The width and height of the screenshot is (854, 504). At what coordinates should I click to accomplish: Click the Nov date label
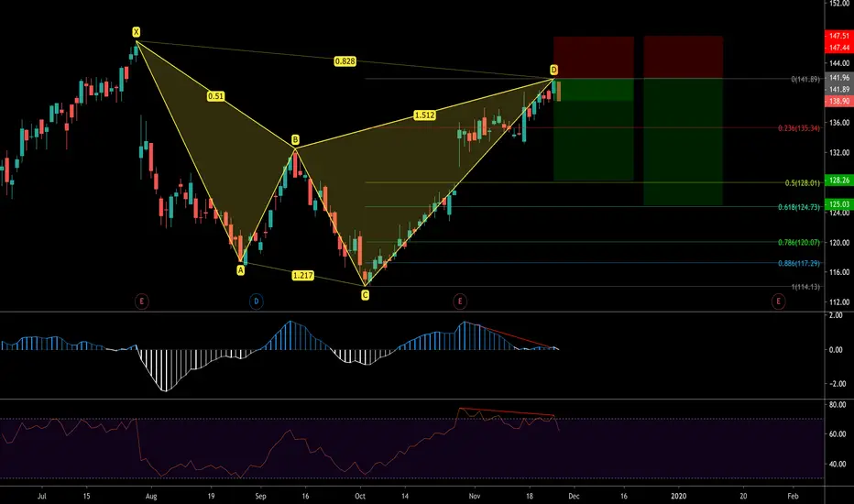click(x=475, y=497)
